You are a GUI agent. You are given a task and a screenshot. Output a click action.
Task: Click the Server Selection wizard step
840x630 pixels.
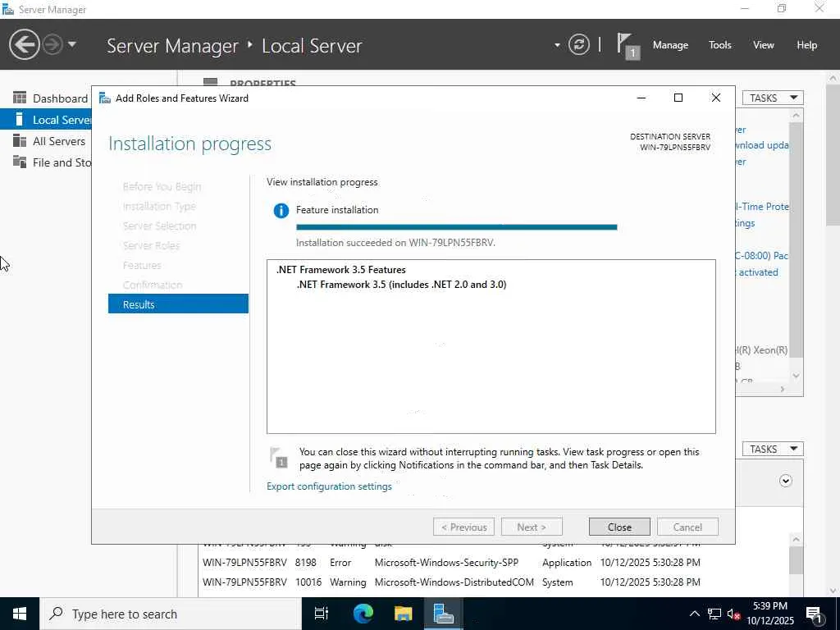click(160, 226)
